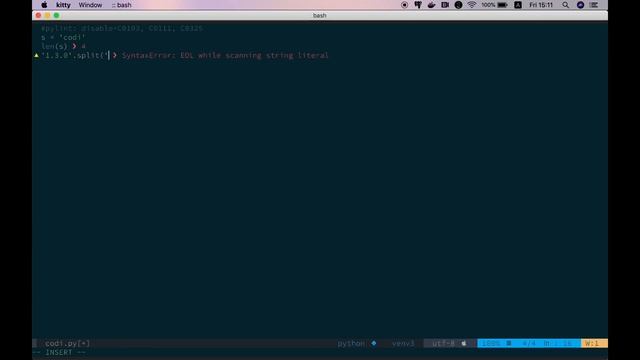The width and height of the screenshot is (640, 360).
Task: Open the Window menu
Action: [90, 5]
